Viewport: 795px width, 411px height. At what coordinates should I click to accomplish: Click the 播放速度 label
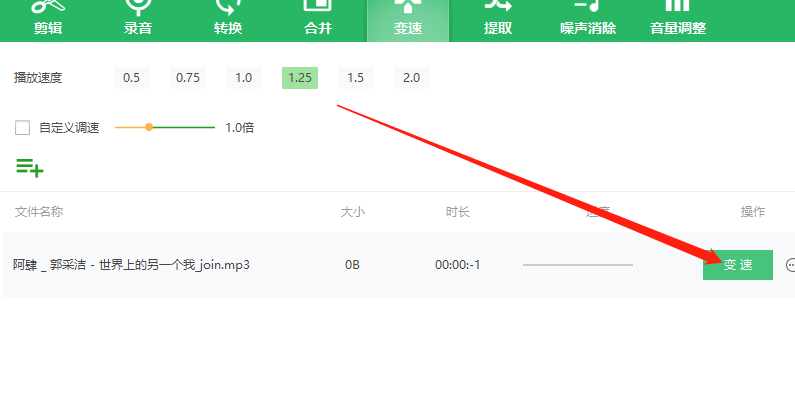click(38, 78)
